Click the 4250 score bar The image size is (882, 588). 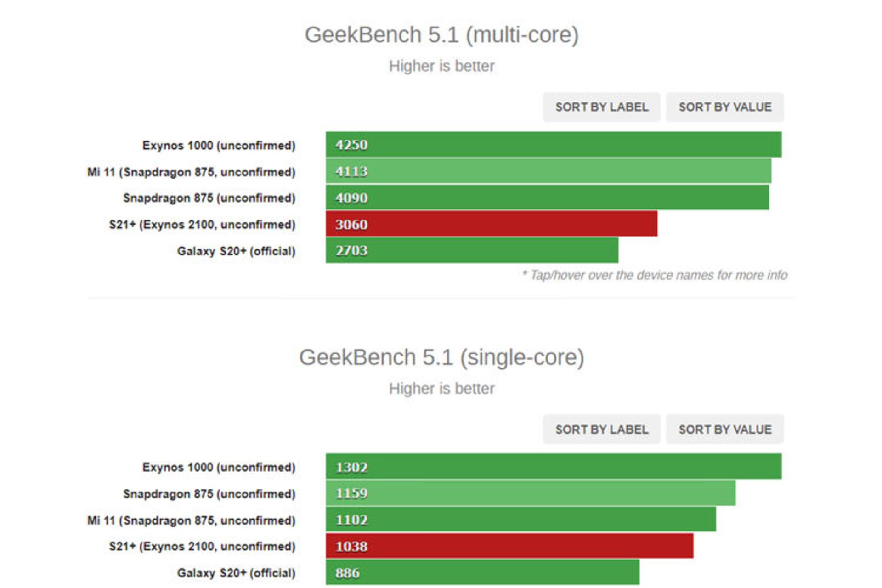[x=554, y=144]
